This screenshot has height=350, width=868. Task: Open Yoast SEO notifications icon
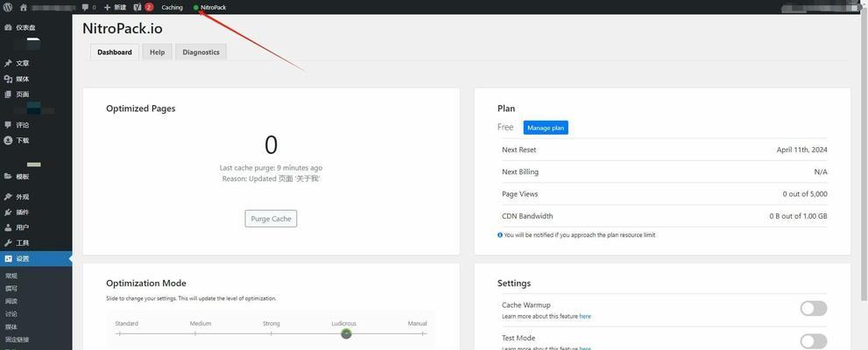138,7
